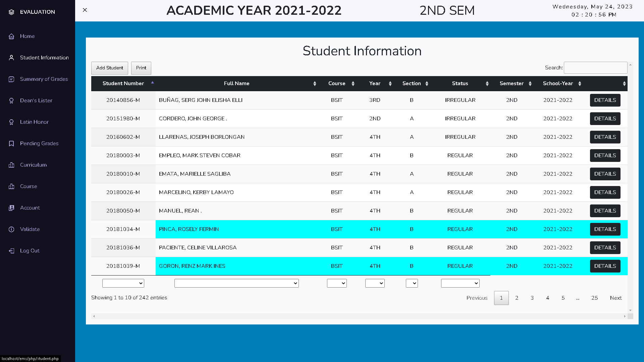The width and height of the screenshot is (644, 362).
Task: Click the Validate info circle icon
Action: [11, 229]
